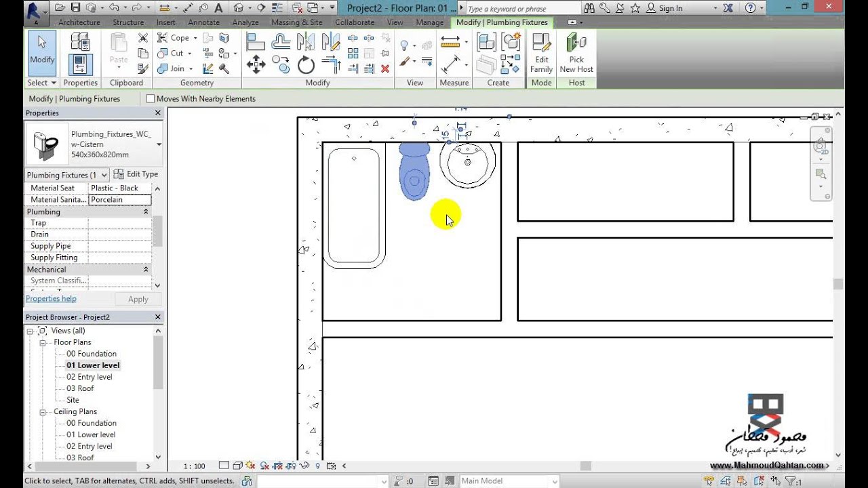
Task: Select the Move tool
Action: point(256,65)
